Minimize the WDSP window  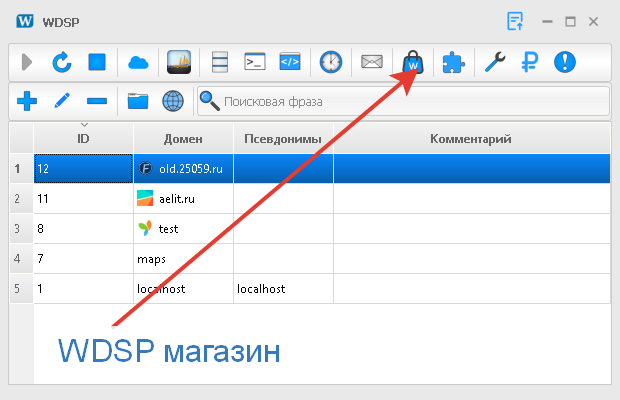pos(547,22)
